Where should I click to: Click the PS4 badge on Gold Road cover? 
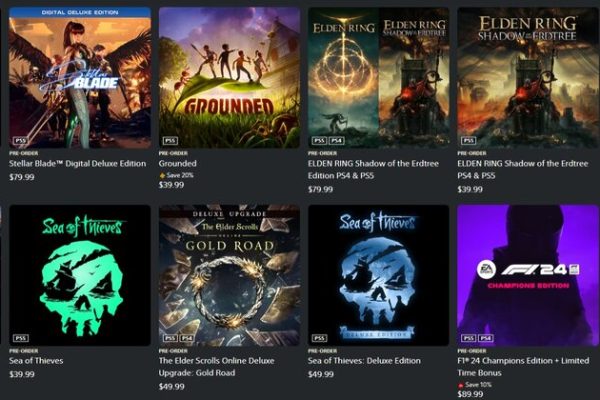tap(187, 338)
